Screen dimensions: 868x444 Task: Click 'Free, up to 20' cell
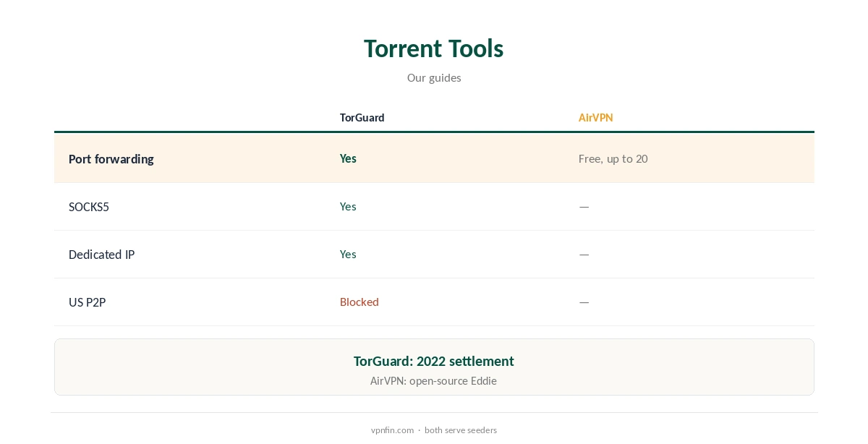[x=613, y=158]
